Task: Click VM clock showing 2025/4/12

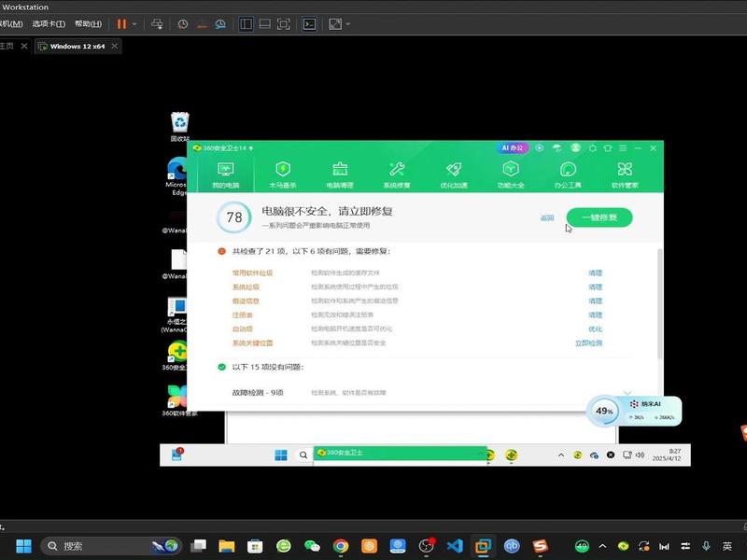Action: (x=667, y=455)
